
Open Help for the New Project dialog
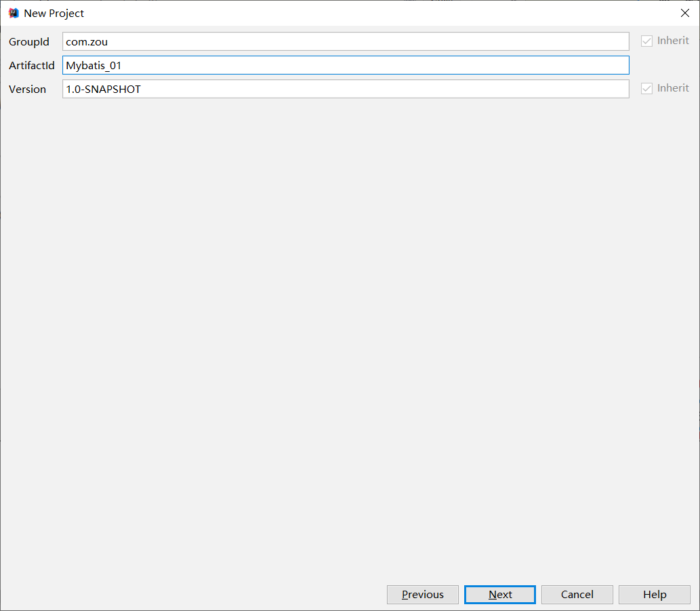(x=655, y=595)
